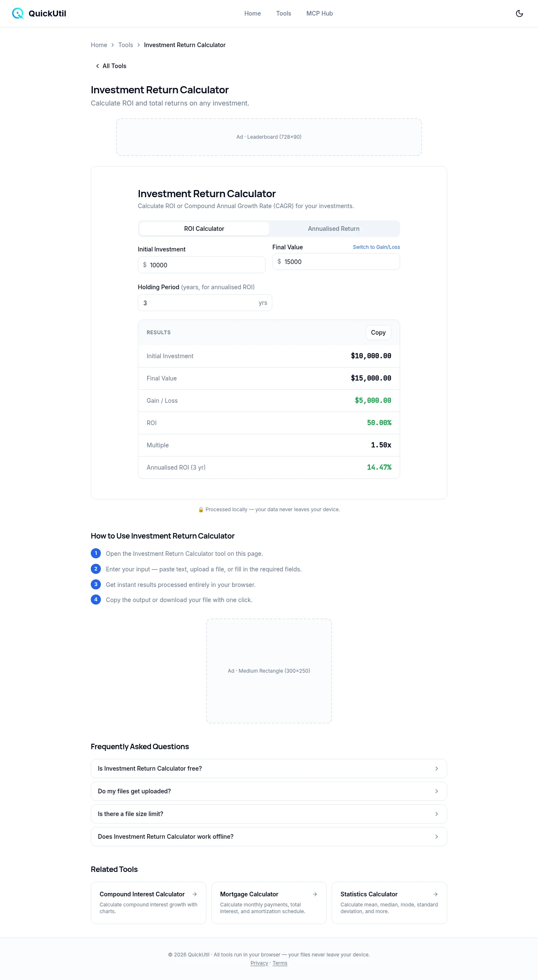Select the ROI Calculator tab
This screenshot has height=980, width=538.
(204, 229)
